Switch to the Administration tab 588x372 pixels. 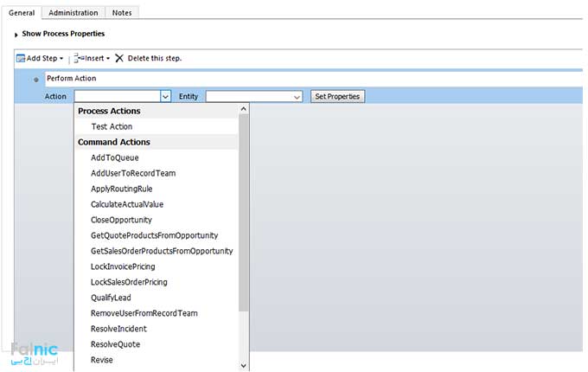pyautogui.click(x=73, y=13)
